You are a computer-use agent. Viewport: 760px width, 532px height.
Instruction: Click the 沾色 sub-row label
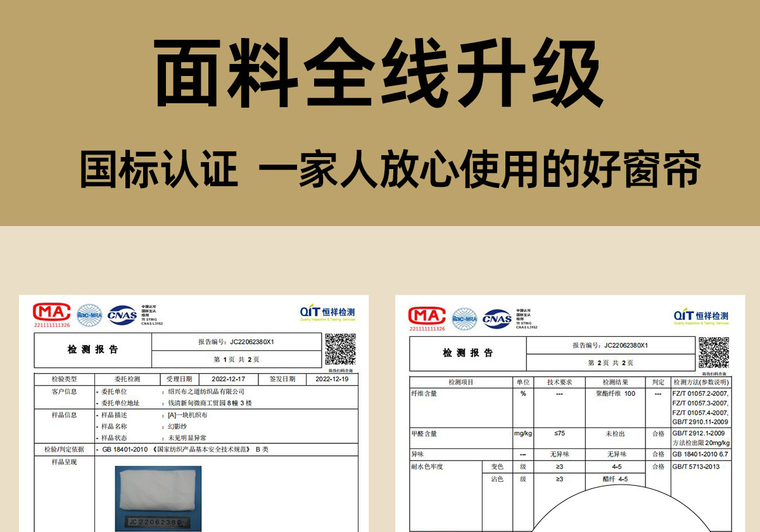click(497, 479)
